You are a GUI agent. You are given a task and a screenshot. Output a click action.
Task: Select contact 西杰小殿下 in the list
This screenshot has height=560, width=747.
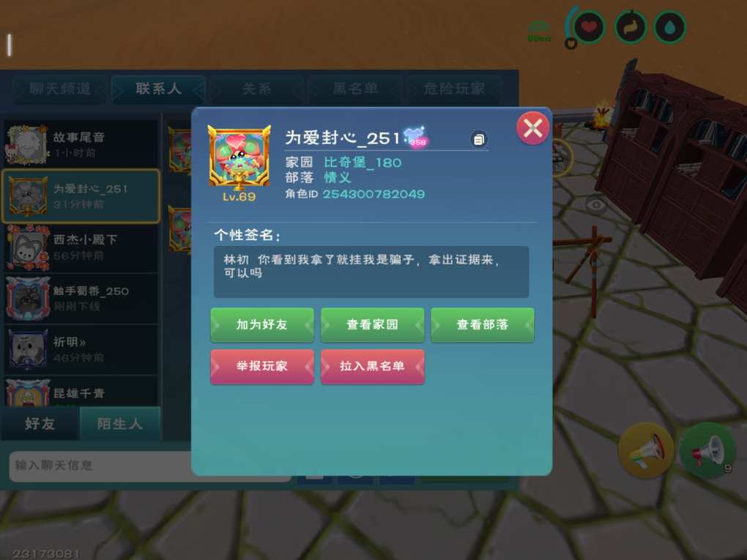point(81,247)
